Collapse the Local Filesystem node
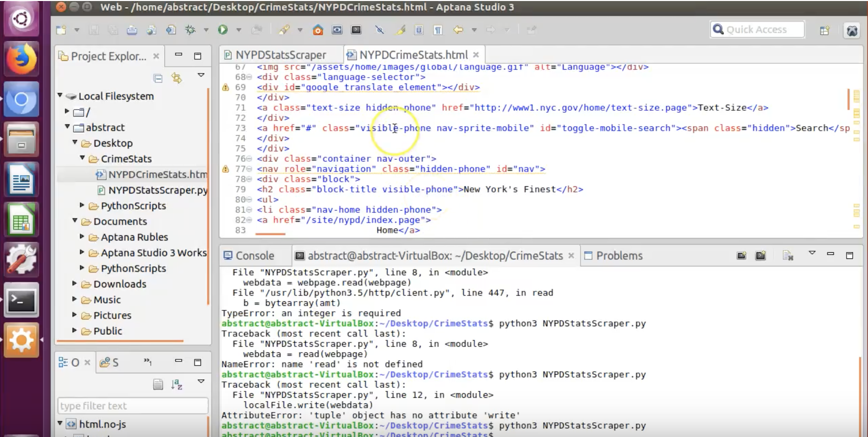 click(x=60, y=95)
